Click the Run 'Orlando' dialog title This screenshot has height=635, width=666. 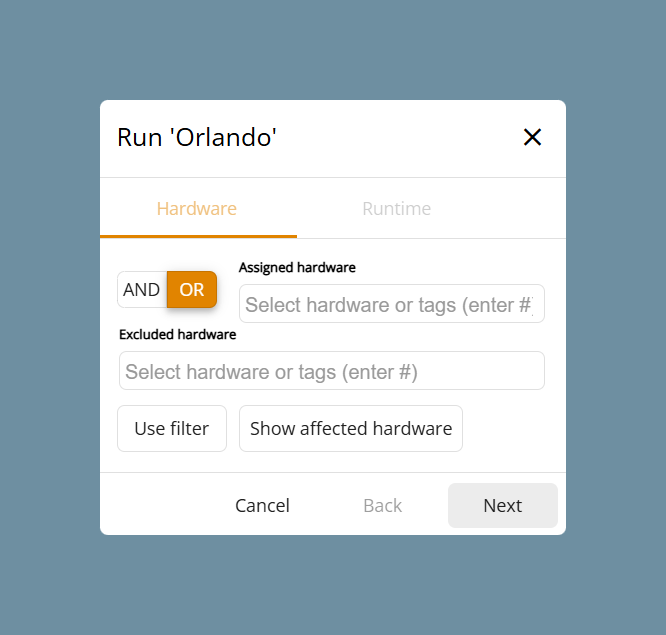pos(197,138)
